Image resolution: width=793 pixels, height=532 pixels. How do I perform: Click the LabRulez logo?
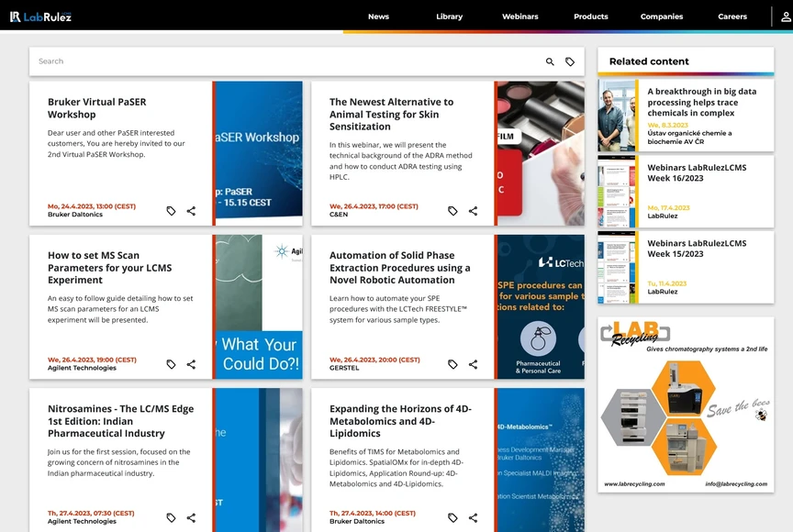(41, 17)
